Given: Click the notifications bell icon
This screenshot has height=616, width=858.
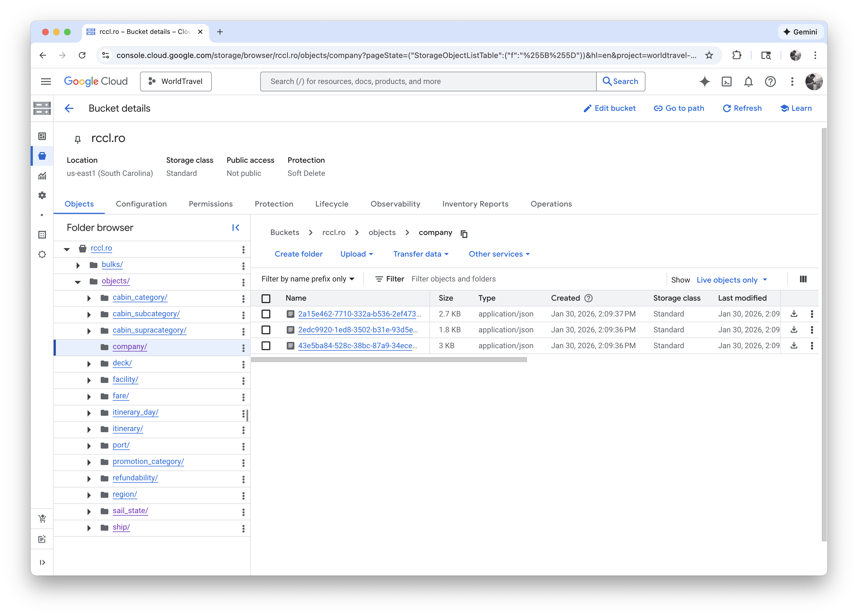Looking at the screenshot, I should coord(748,81).
